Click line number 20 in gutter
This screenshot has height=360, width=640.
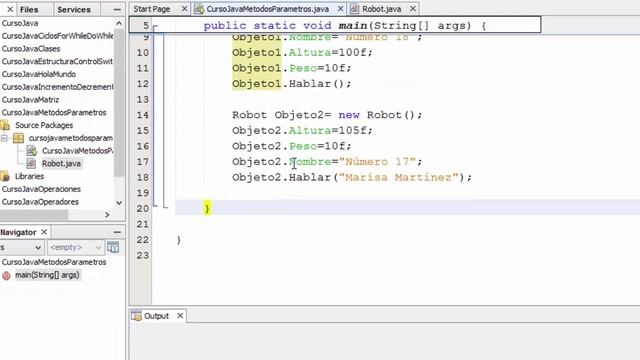pyautogui.click(x=143, y=209)
